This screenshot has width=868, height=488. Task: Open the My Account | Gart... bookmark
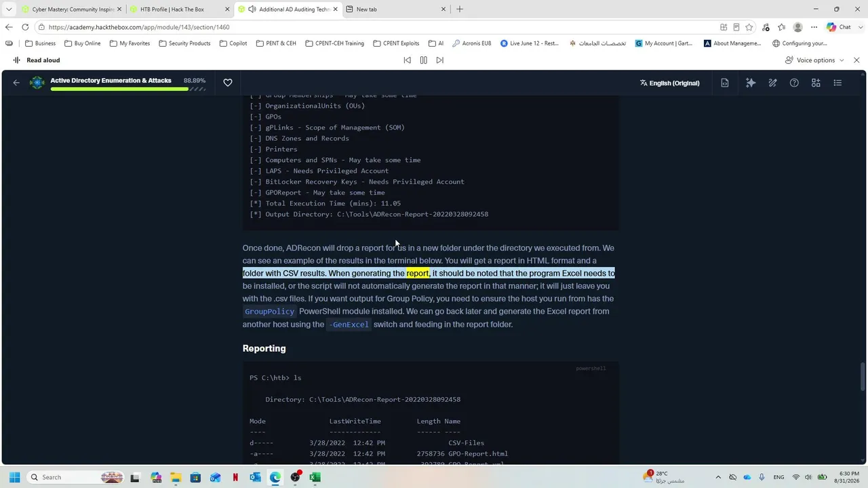[664, 43]
